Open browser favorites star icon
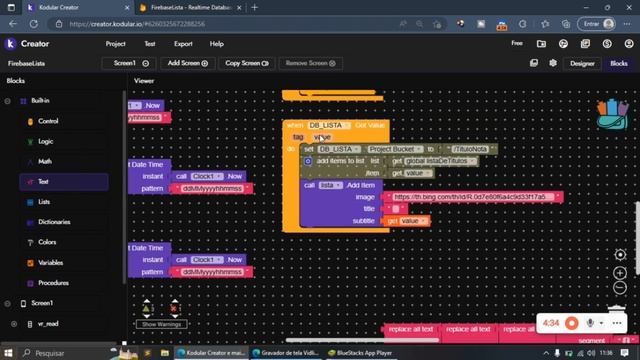640x360 pixels. pos(545,24)
